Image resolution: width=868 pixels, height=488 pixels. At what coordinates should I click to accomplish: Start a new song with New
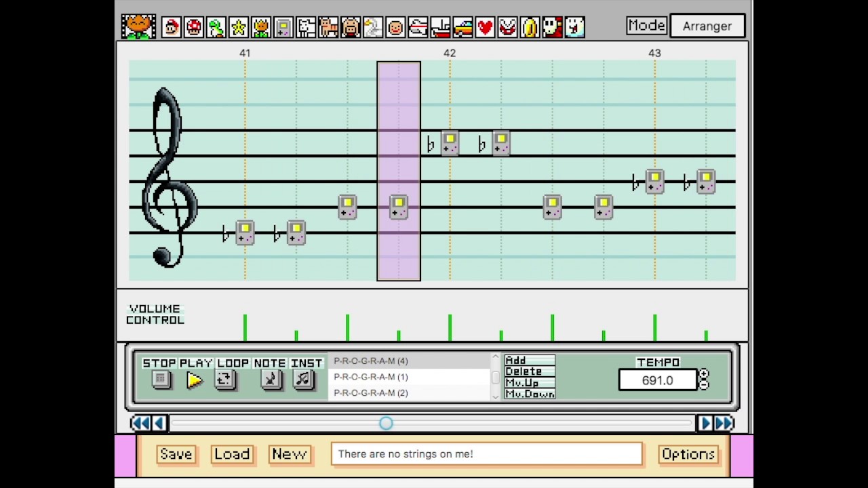(290, 454)
